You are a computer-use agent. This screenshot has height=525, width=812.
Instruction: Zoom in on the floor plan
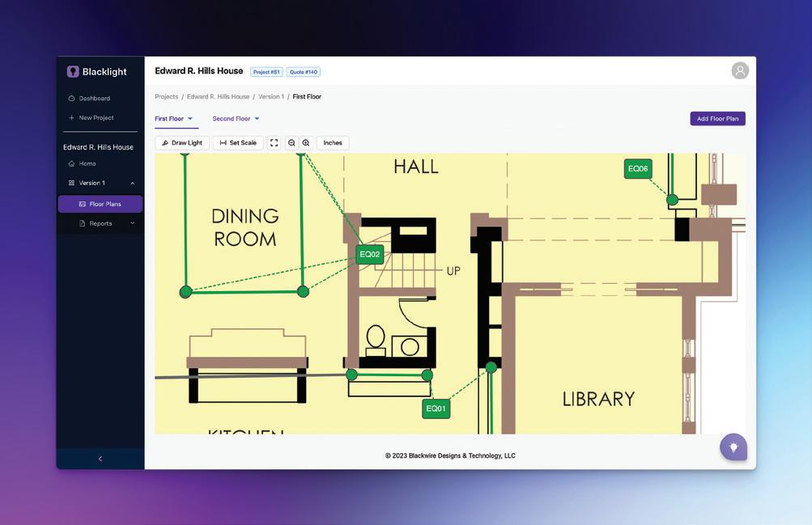click(x=306, y=142)
